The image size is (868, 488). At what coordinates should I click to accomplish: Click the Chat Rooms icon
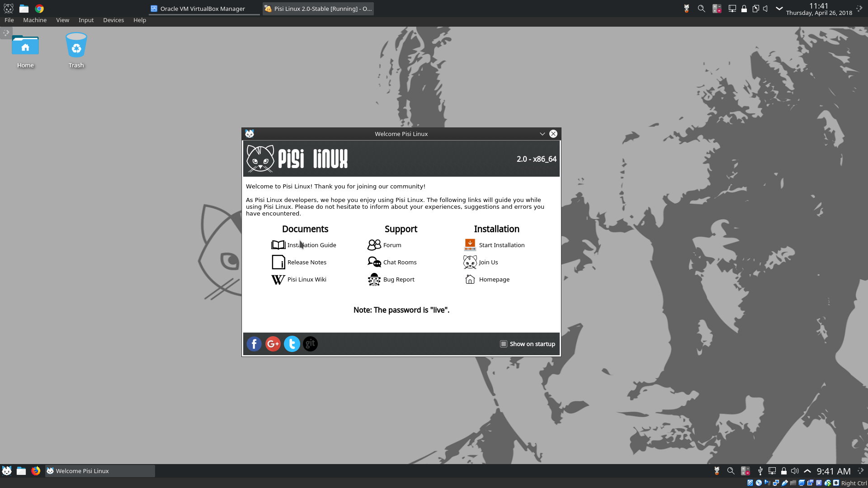[374, 262]
